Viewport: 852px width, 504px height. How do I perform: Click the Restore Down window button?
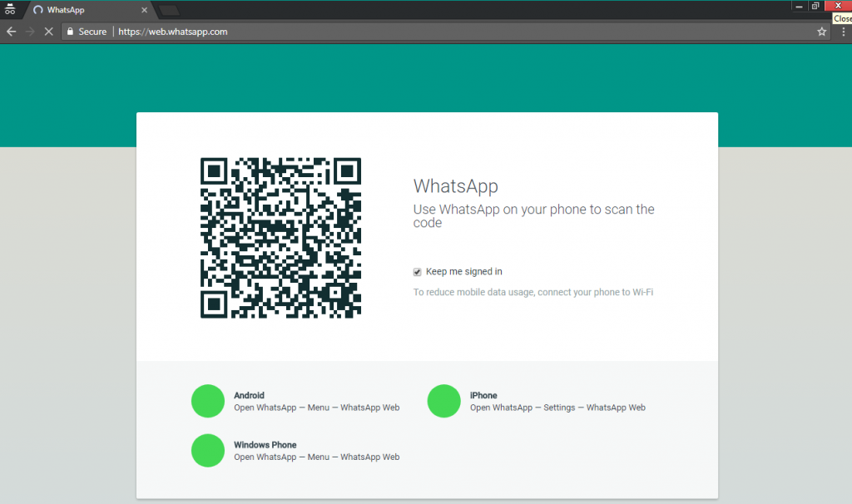coord(816,6)
